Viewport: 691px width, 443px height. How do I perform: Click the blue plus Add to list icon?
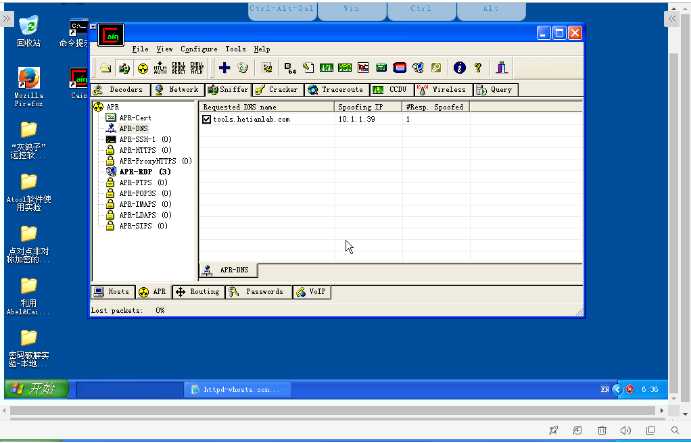pos(224,68)
